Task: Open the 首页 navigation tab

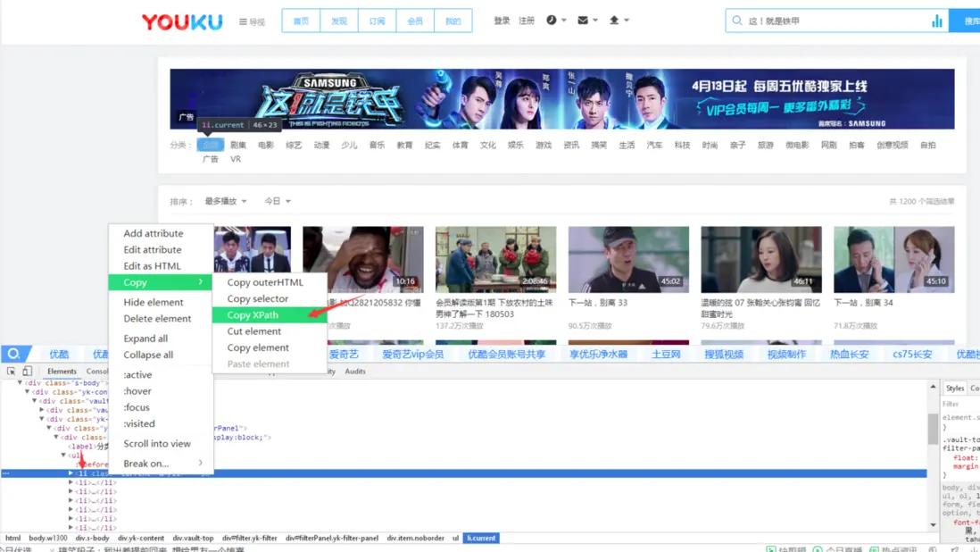Action: [302, 21]
